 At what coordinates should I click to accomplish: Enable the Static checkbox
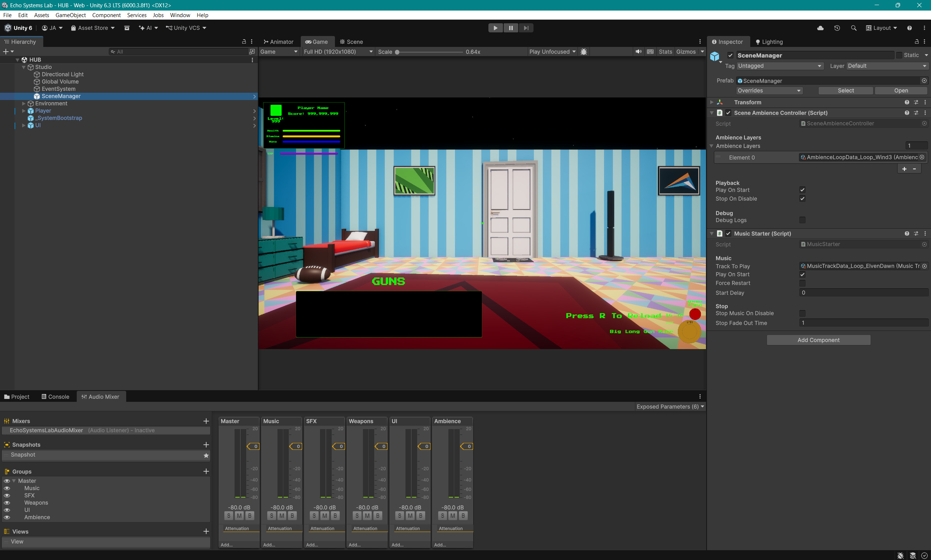(899, 56)
